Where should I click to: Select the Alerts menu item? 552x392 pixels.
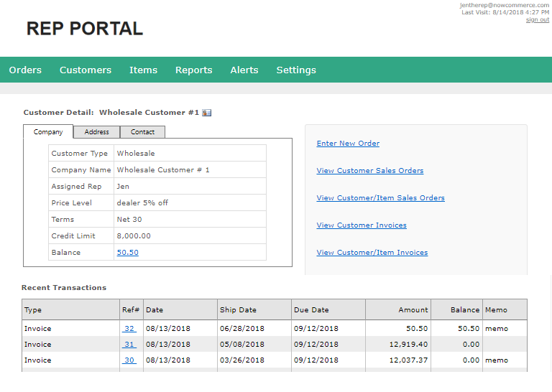pos(244,70)
